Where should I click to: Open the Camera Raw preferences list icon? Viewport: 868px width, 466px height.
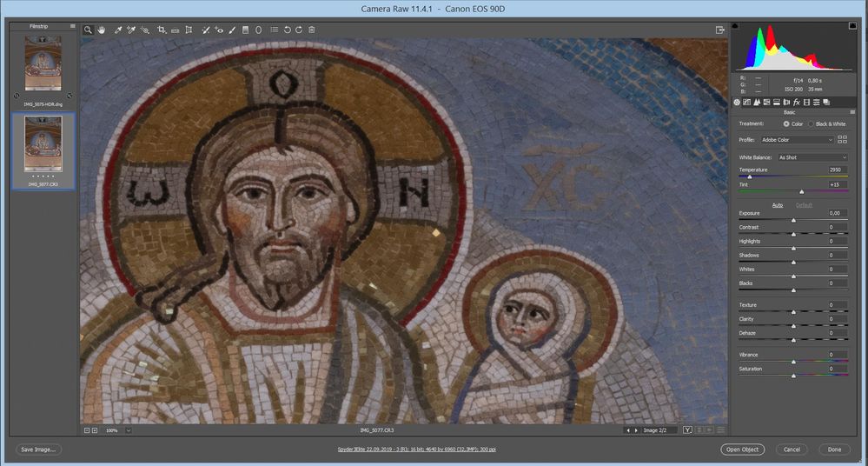point(275,30)
